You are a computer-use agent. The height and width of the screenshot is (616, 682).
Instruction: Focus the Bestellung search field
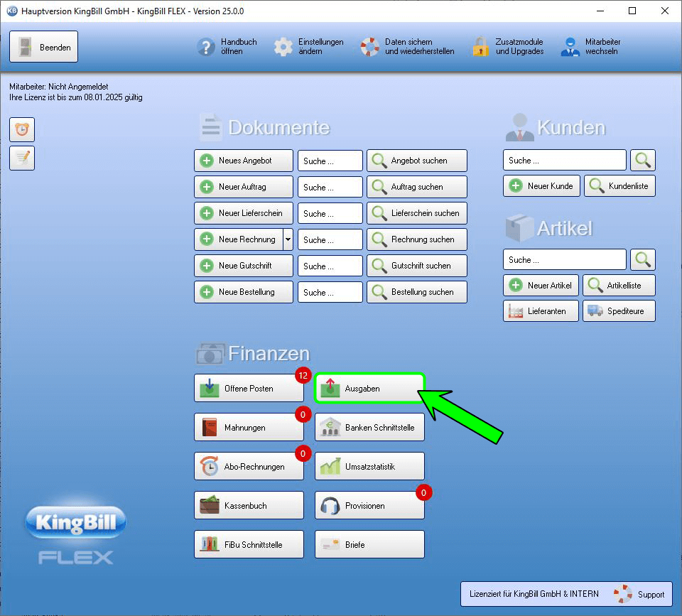(x=330, y=292)
